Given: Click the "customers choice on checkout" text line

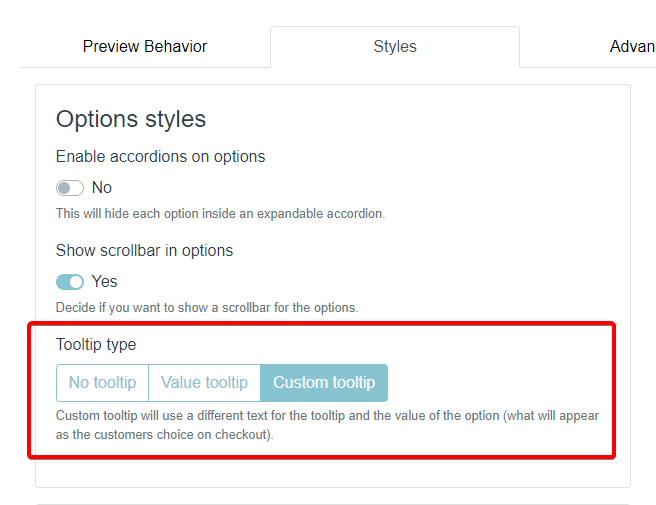Looking at the screenshot, I should coord(163,435).
